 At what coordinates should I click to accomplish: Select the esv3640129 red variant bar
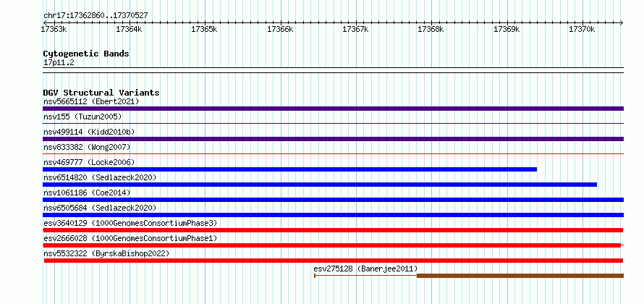tap(333, 230)
